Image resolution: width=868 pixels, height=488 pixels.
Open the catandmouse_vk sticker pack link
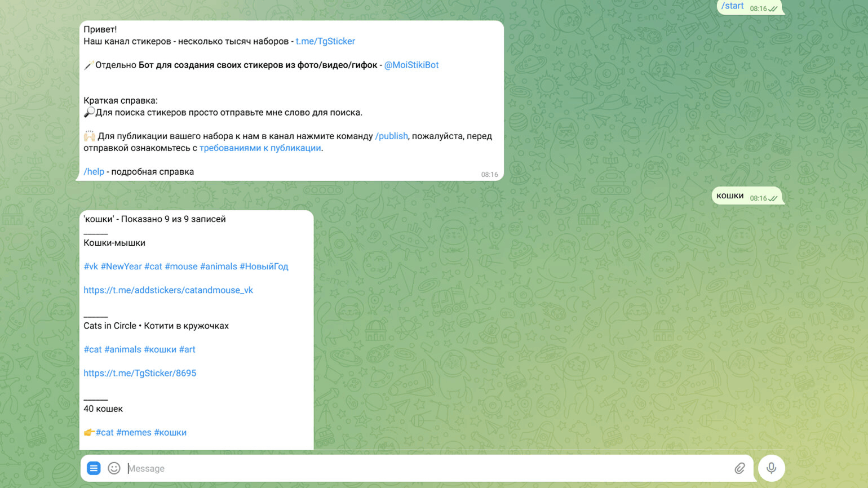(x=168, y=290)
